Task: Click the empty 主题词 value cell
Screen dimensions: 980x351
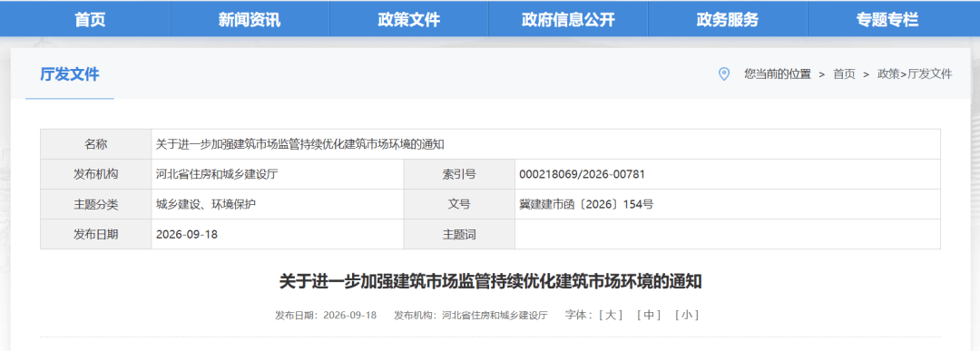Action: tap(728, 234)
